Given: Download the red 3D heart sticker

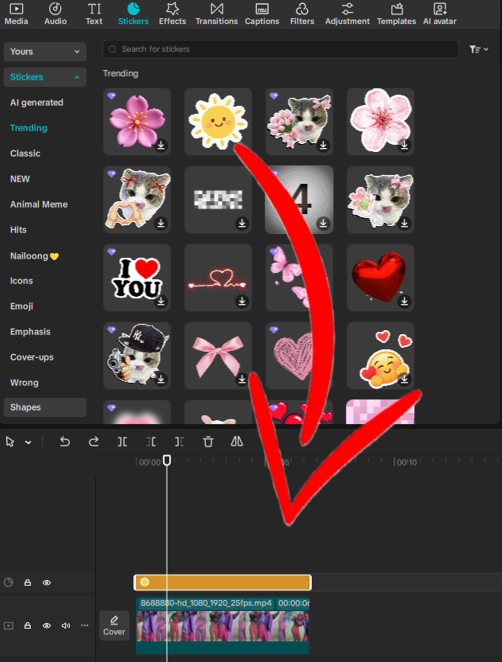Looking at the screenshot, I should [x=404, y=301].
